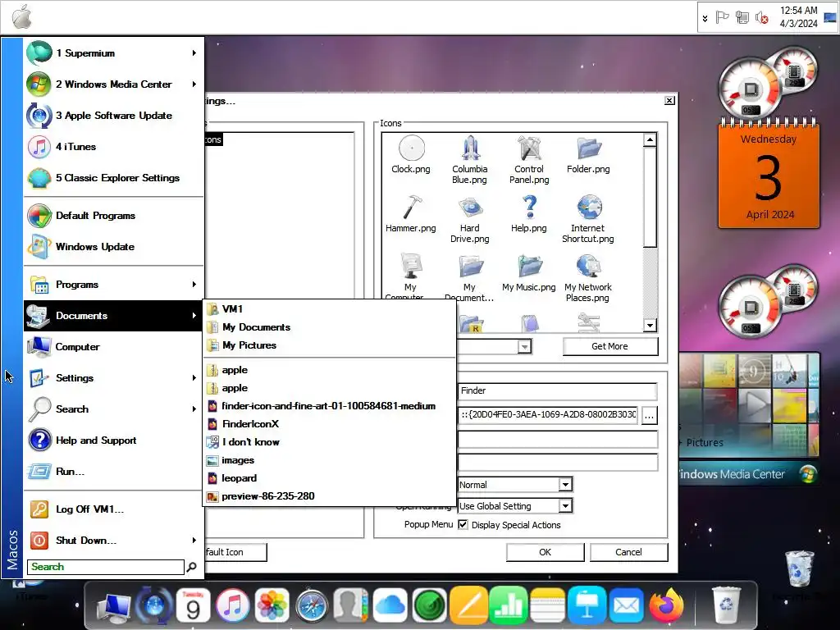Expand the Supermium submenu arrow
Screen dimensions: 840x630
click(x=194, y=53)
